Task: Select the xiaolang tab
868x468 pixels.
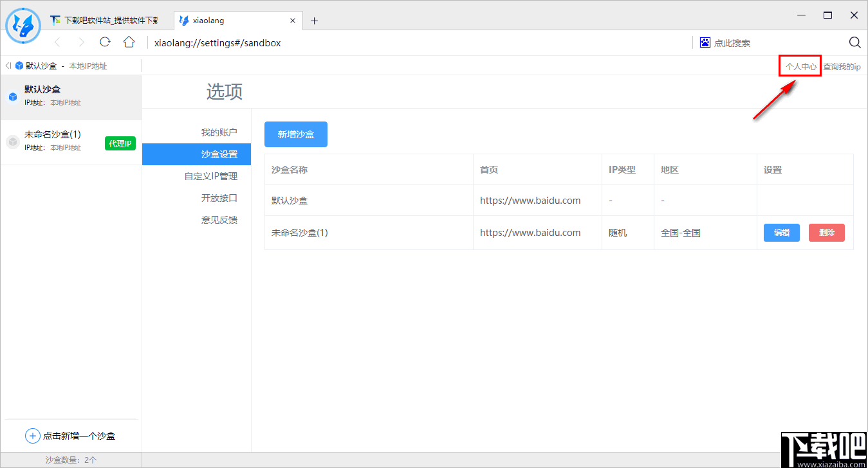Action: (x=238, y=21)
